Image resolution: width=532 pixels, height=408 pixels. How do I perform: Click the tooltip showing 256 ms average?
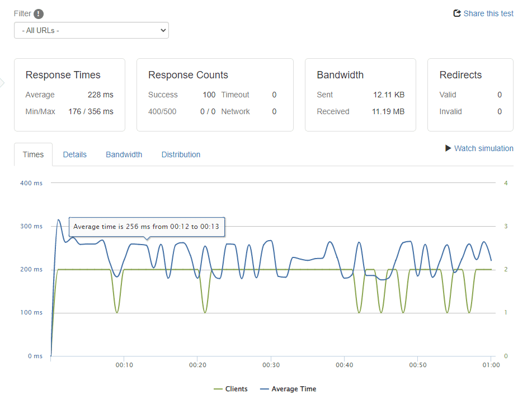[147, 227]
